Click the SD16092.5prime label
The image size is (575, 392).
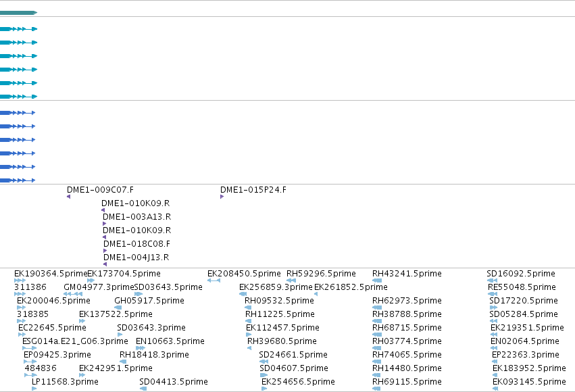[x=521, y=274]
